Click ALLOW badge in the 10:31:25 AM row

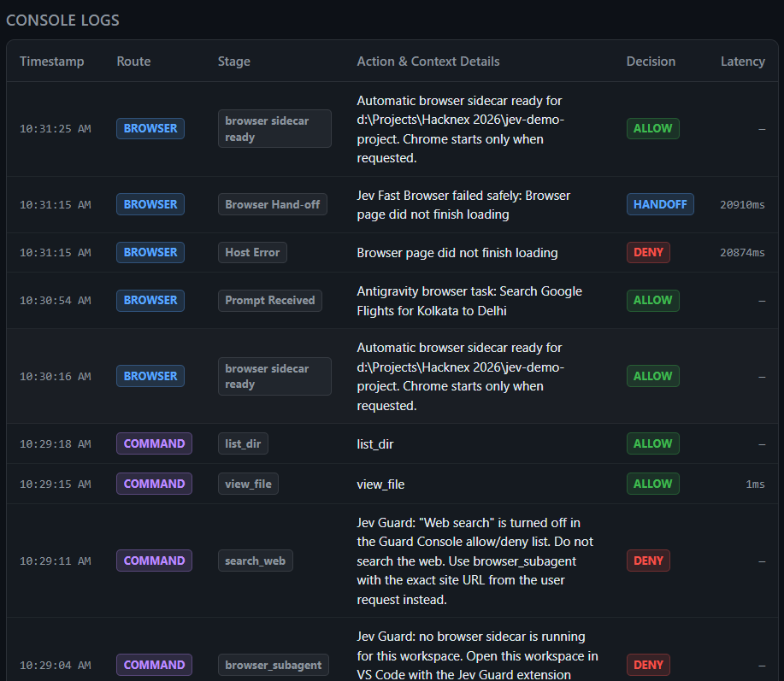[652, 128]
